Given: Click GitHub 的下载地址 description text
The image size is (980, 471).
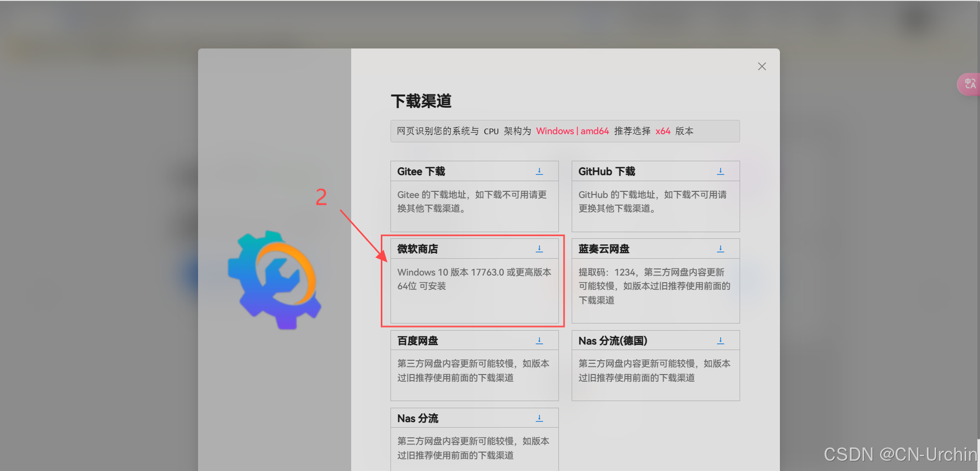Looking at the screenshot, I should click(652, 202).
